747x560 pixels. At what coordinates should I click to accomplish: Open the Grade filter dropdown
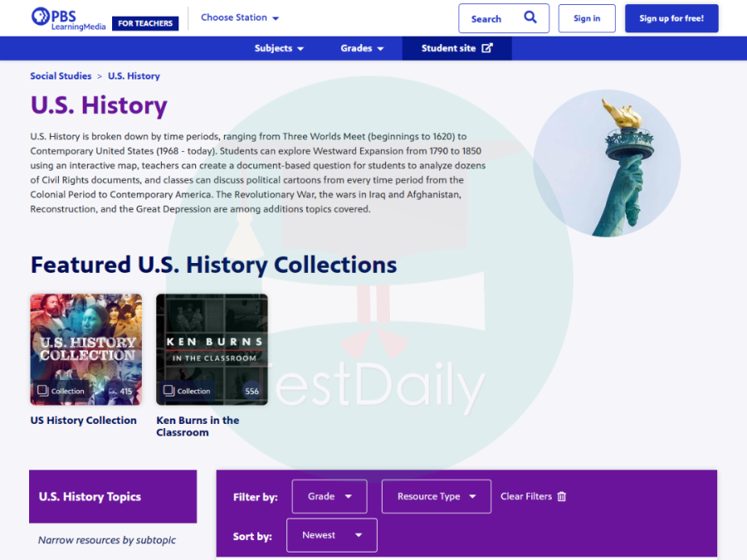[329, 496]
